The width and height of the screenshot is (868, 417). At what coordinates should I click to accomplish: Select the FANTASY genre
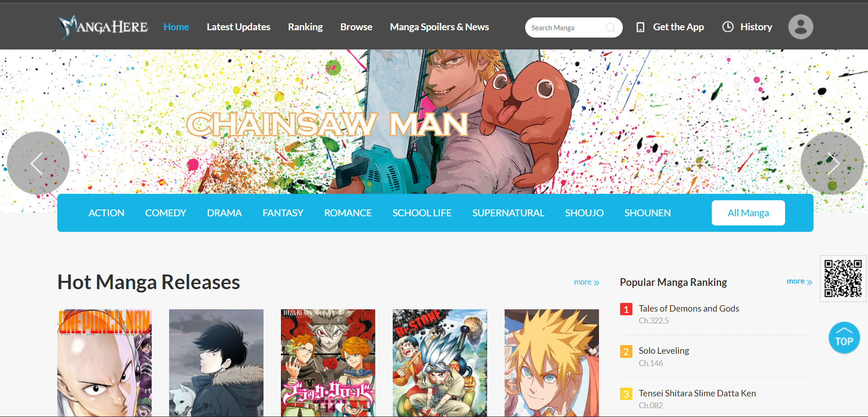pos(283,213)
